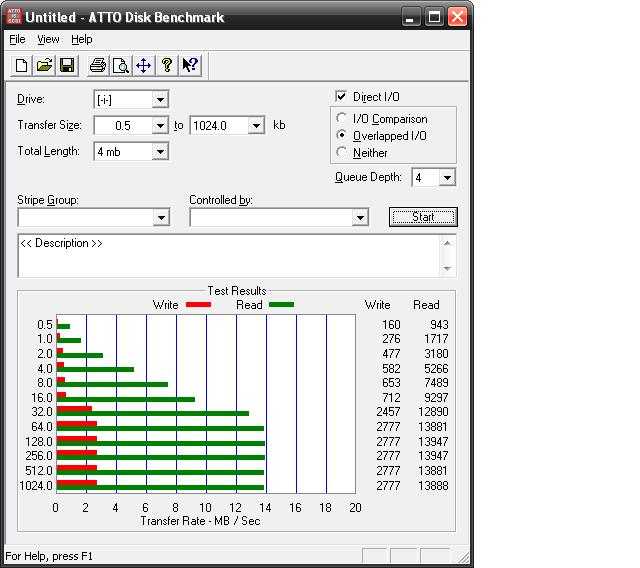Click the red Write legend swatch

pos(198,304)
